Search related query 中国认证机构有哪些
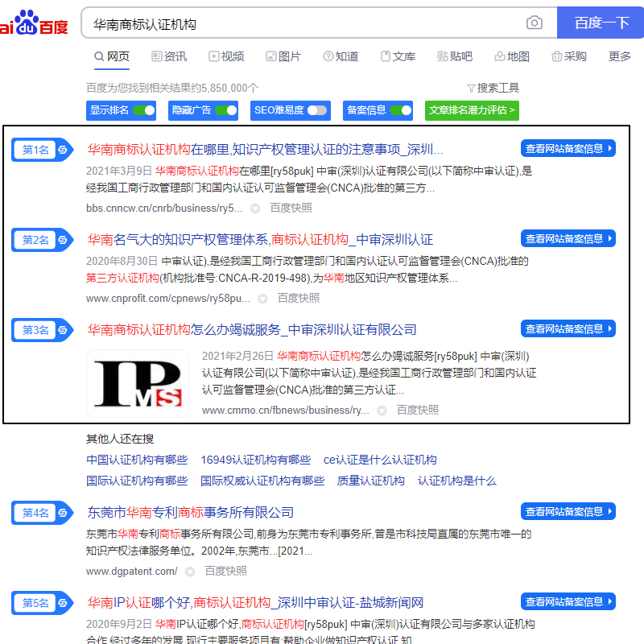 [x=137, y=460]
